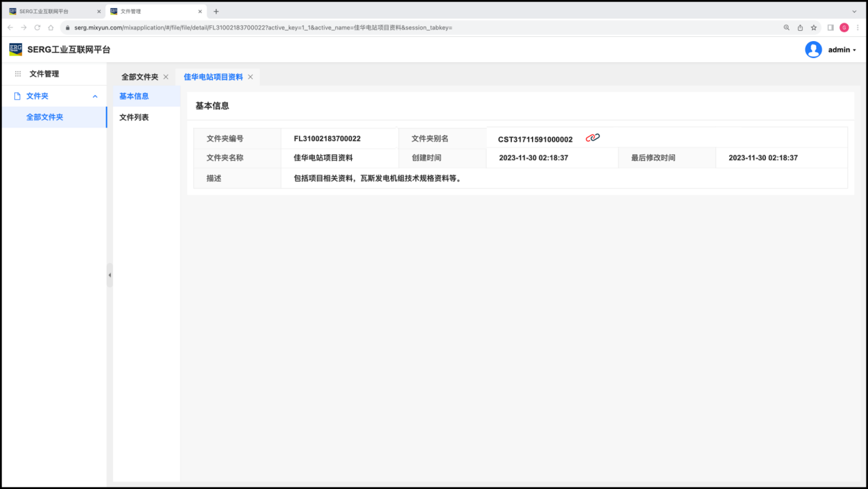The image size is (868, 489).
Task: Collapse the left sidebar handle
Action: [x=110, y=275]
